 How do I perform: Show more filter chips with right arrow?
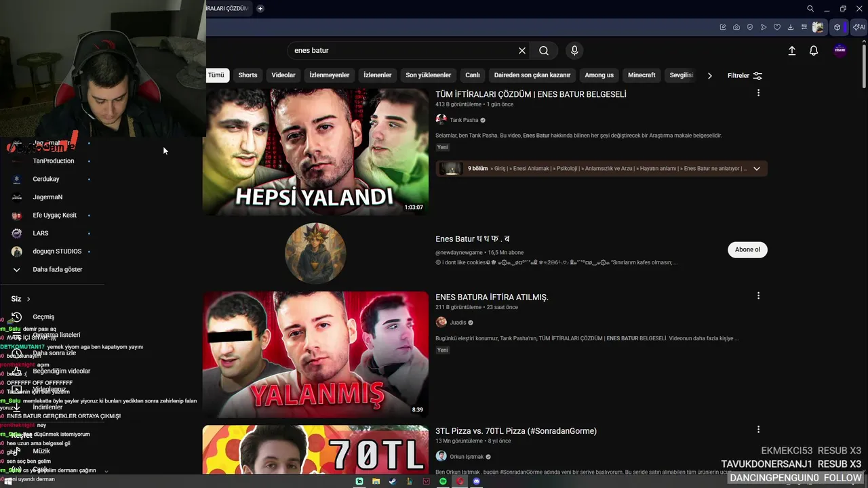point(709,76)
